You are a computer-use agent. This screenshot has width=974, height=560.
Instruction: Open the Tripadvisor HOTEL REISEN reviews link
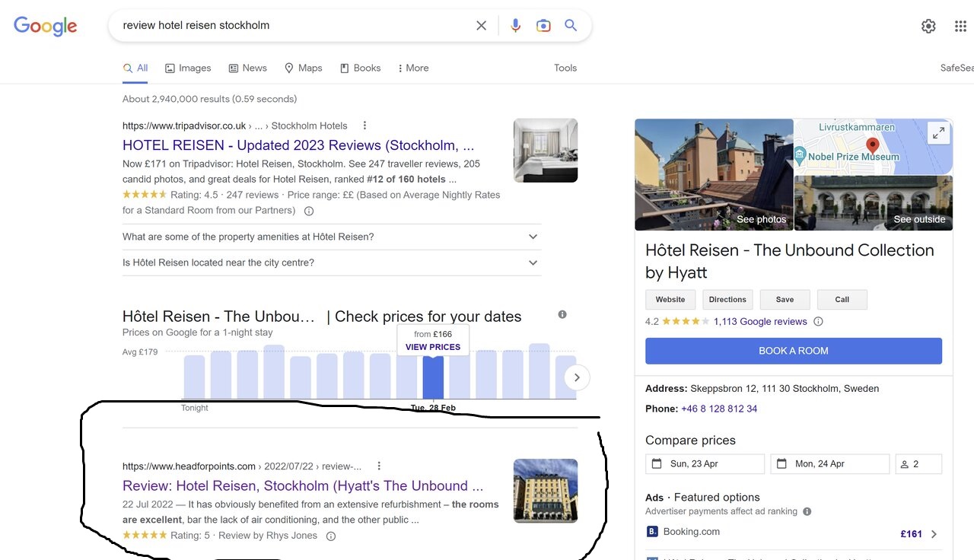coord(298,145)
